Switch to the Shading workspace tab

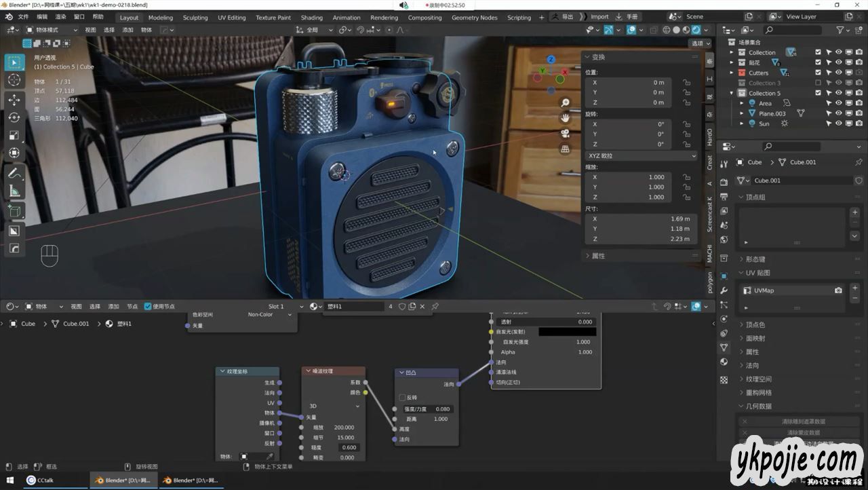point(311,18)
